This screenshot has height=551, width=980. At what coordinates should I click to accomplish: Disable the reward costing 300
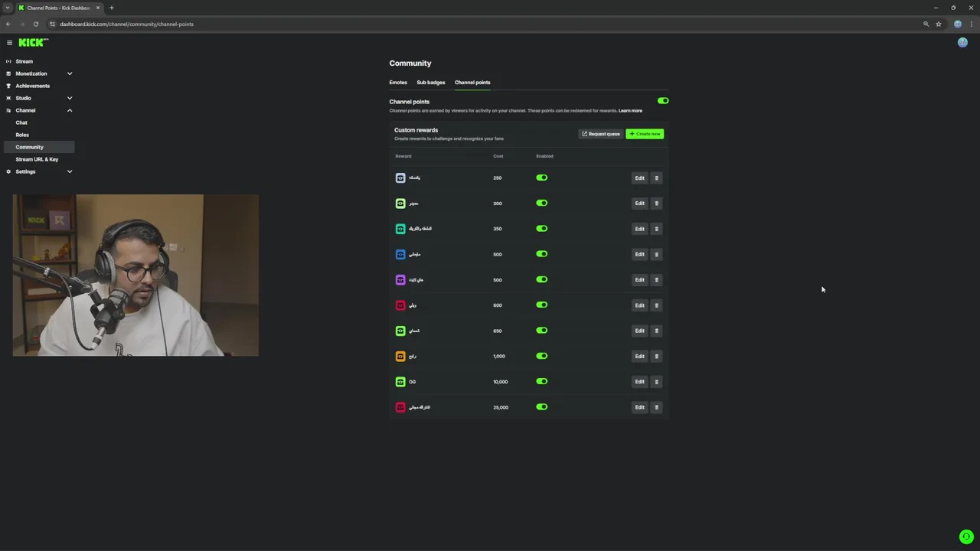[542, 203]
